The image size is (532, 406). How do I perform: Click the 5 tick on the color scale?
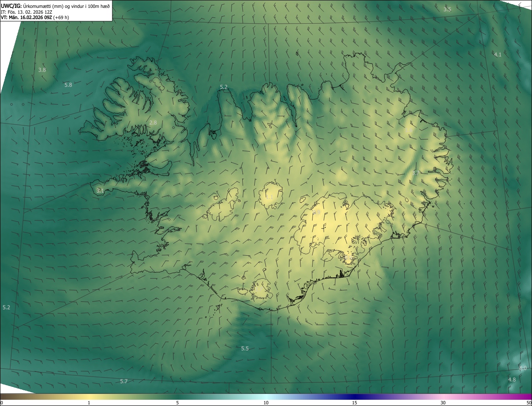(177, 403)
